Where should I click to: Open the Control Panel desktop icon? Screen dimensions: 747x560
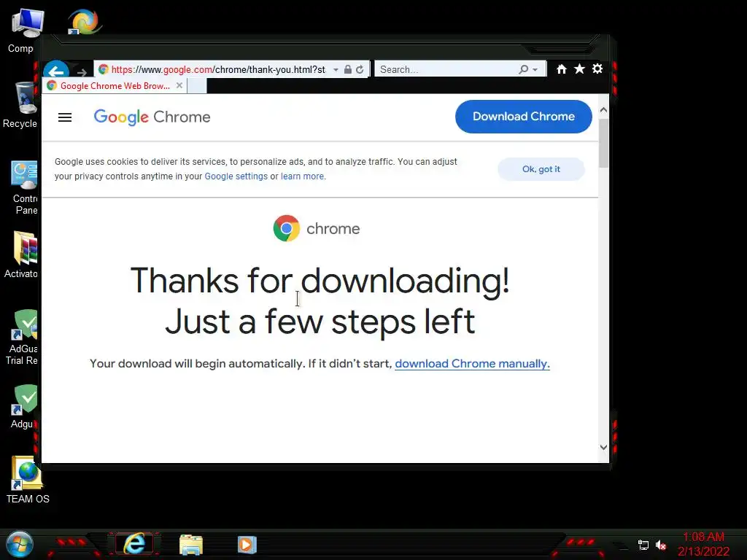tap(24, 187)
